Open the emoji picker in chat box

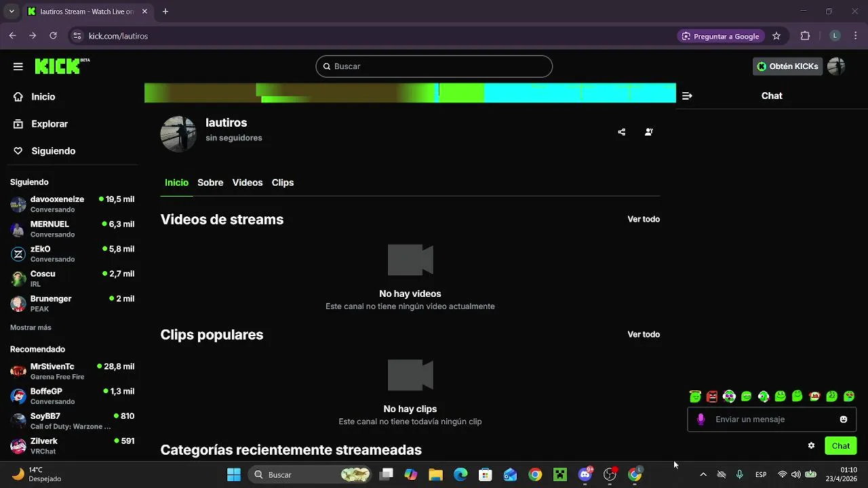844,420
